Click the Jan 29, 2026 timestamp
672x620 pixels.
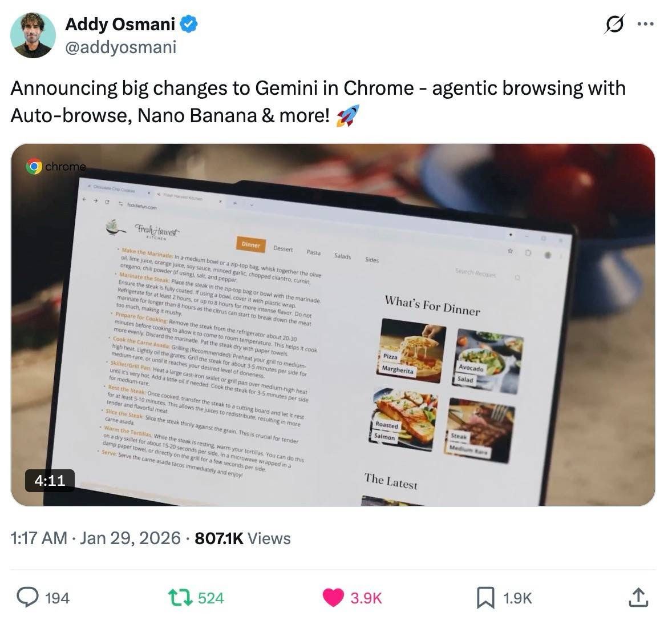pyautogui.click(x=130, y=538)
